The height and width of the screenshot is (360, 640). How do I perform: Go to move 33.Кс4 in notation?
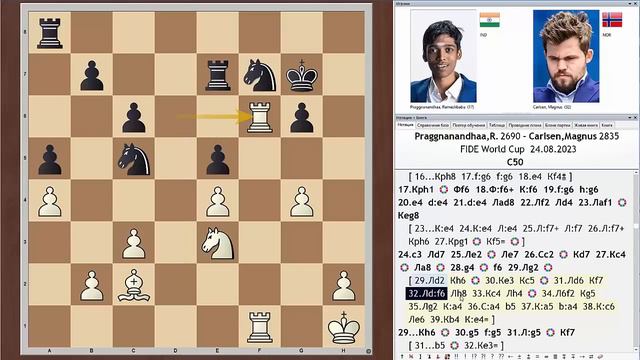click(x=487, y=293)
